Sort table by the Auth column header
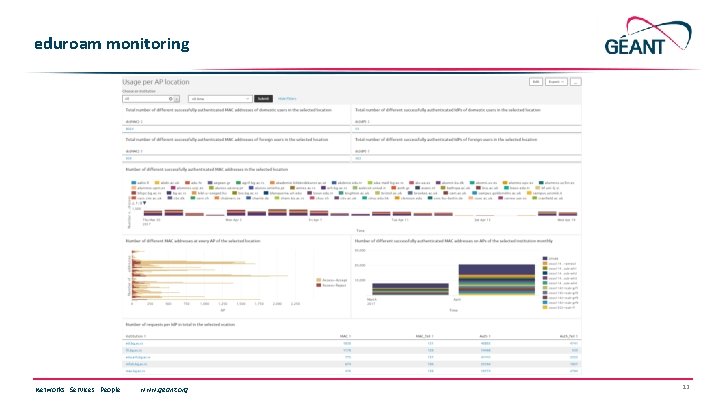 [485, 336]
